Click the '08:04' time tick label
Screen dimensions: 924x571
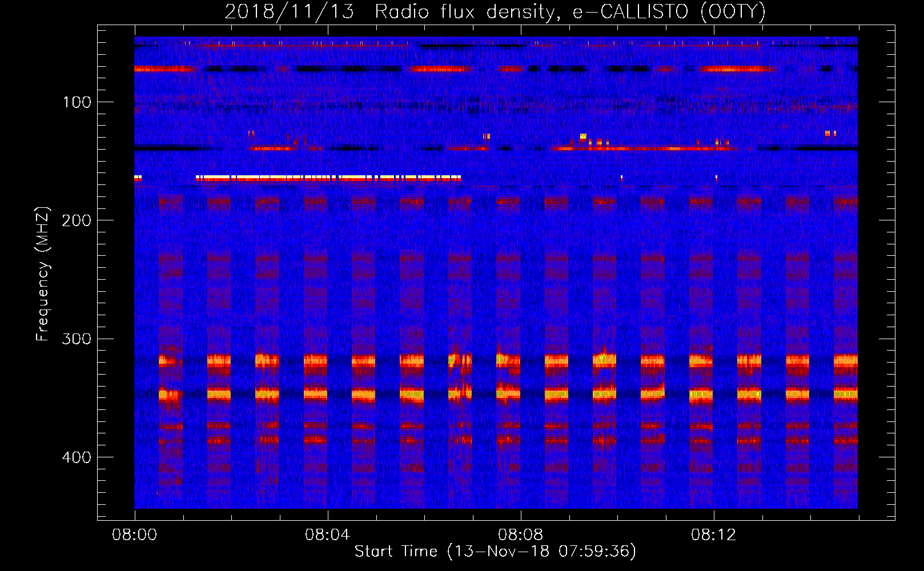pyautogui.click(x=327, y=535)
